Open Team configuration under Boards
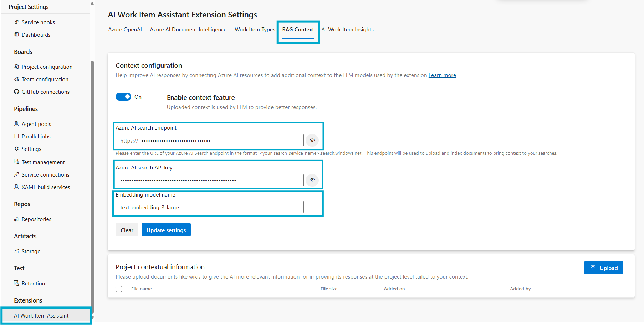The width and height of the screenshot is (644, 325). (45, 79)
